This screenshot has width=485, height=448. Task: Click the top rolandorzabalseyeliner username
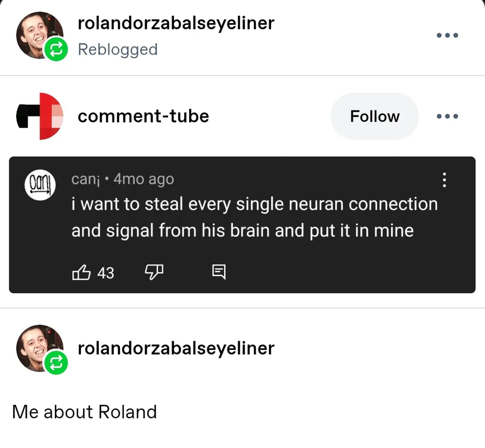[x=176, y=23]
